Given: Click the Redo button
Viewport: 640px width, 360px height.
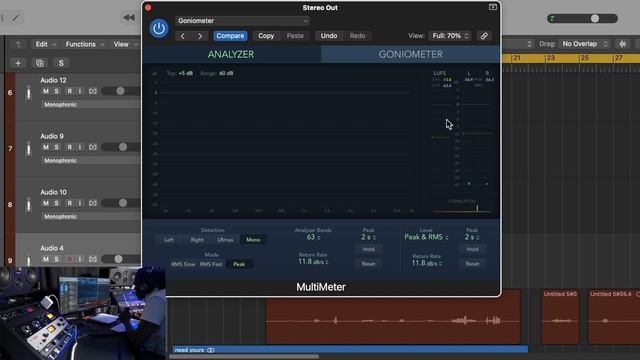Looking at the screenshot, I should [x=357, y=36].
